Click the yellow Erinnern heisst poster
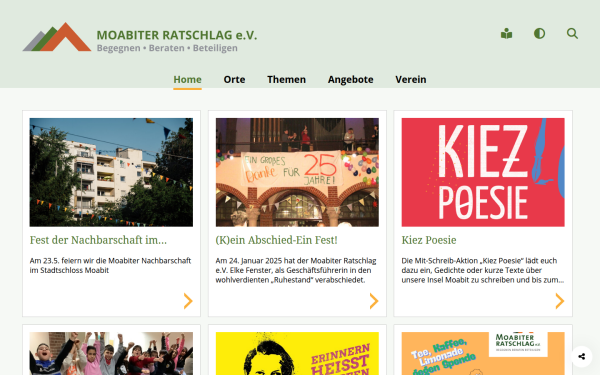 tap(297, 354)
